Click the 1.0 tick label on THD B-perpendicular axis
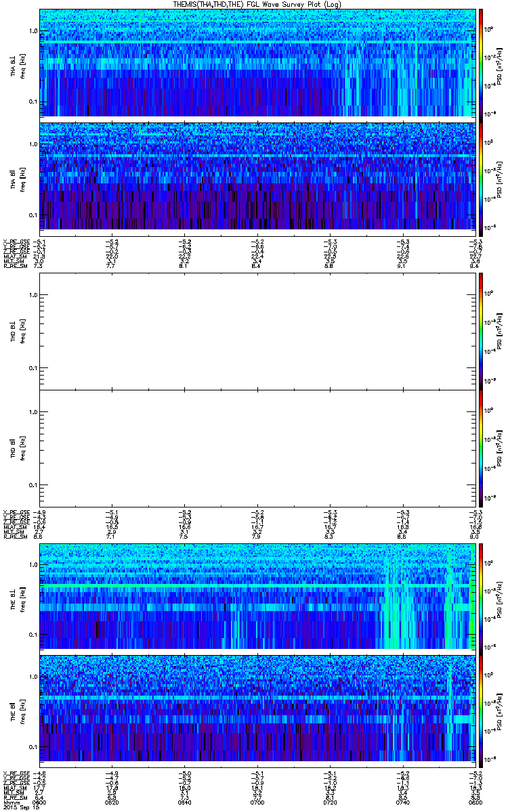Viewport: 508px width, 812px height. pyautogui.click(x=33, y=294)
